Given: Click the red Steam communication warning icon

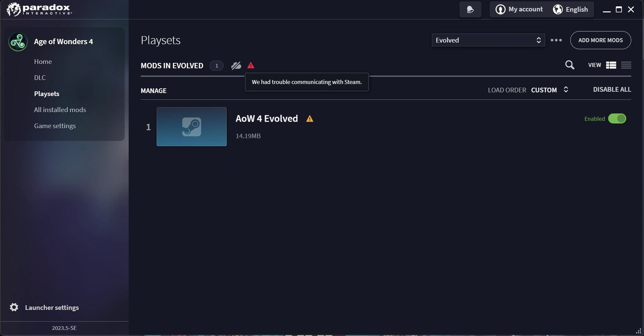Looking at the screenshot, I should tap(251, 66).
